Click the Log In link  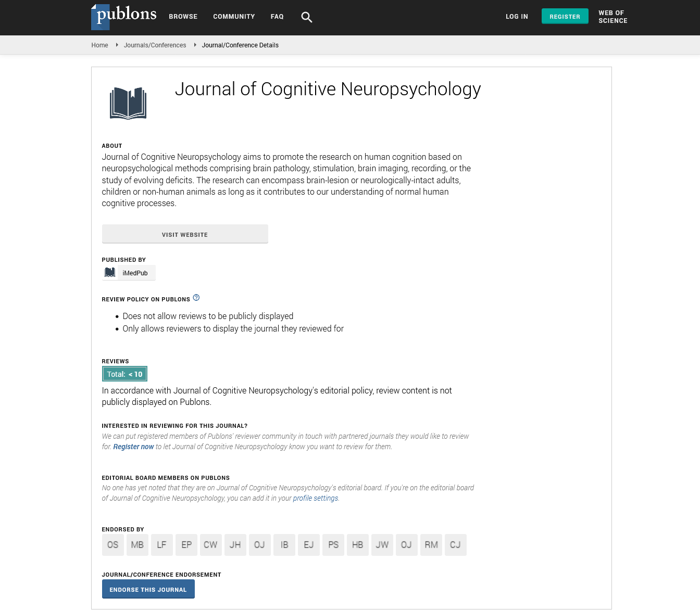(x=517, y=17)
